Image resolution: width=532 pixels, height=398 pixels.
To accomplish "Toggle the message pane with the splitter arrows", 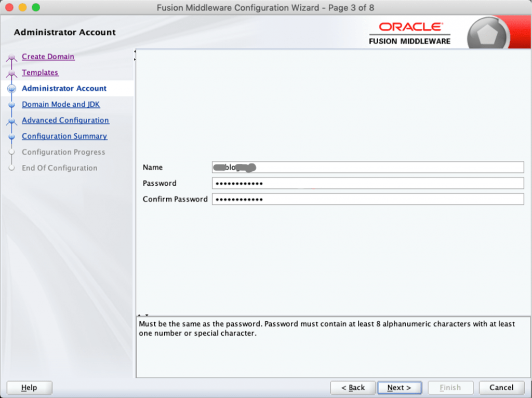I will [x=143, y=315].
